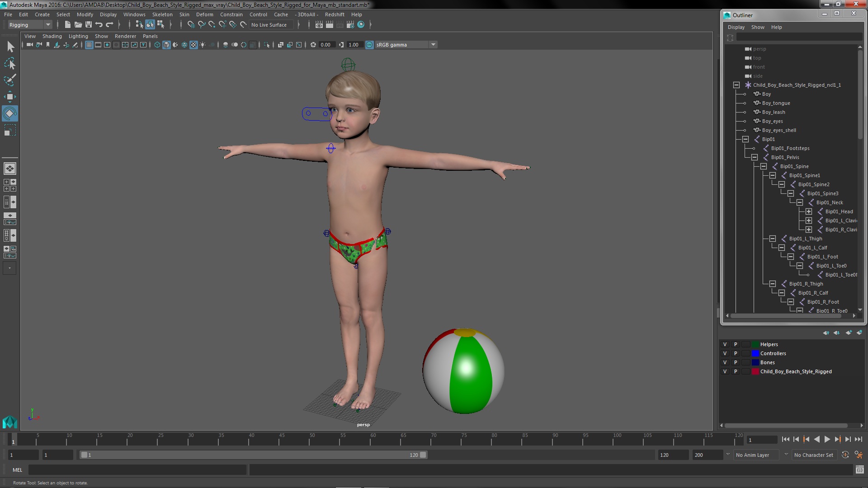Toggle visibility of Helpers layer

coord(725,344)
